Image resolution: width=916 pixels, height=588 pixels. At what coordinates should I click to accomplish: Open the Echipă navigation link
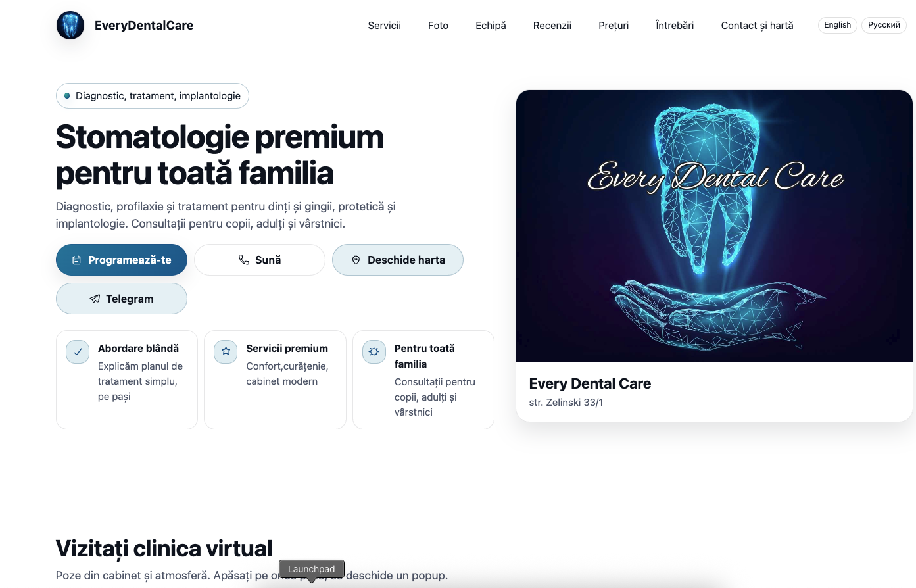point(491,26)
